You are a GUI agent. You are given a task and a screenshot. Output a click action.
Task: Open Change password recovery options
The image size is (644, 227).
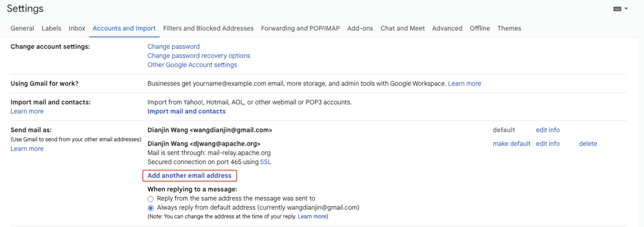coord(199,56)
